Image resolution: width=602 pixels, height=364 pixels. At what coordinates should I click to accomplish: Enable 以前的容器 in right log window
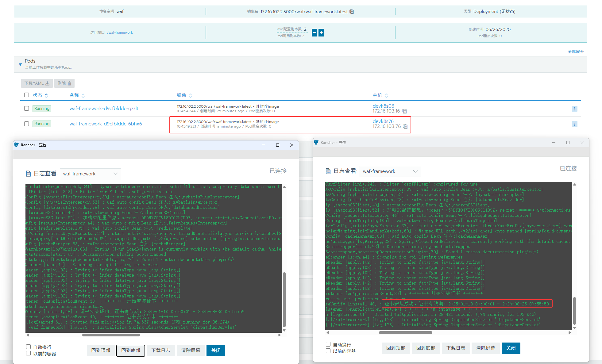click(x=328, y=351)
